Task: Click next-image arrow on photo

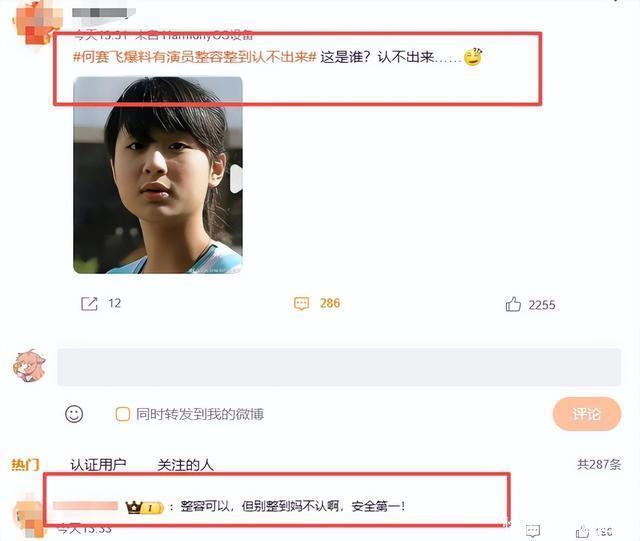Action: point(236,178)
